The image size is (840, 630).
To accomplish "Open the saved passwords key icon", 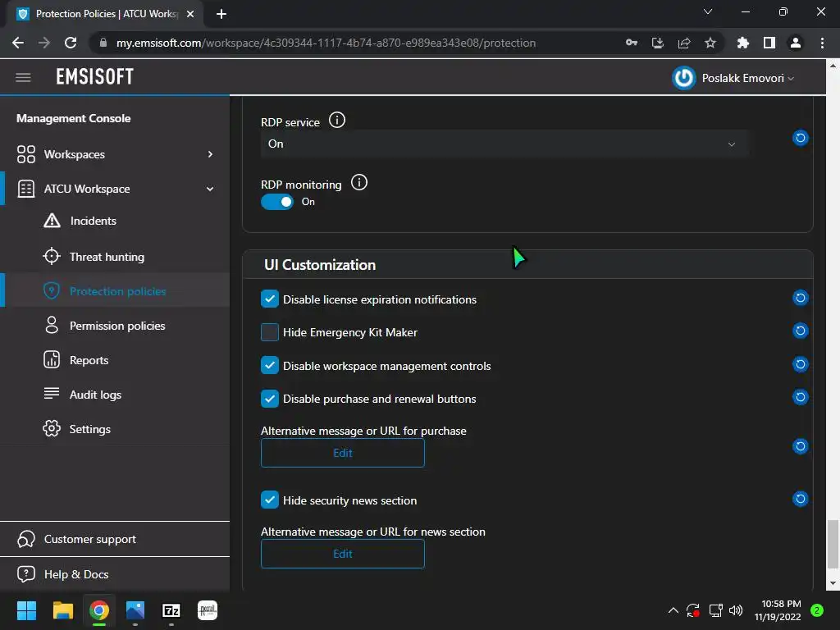I will 632,43.
